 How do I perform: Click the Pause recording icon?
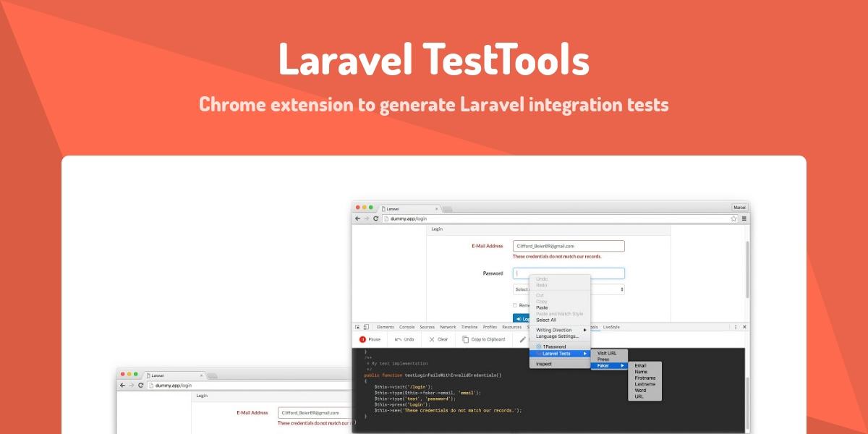click(362, 339)
